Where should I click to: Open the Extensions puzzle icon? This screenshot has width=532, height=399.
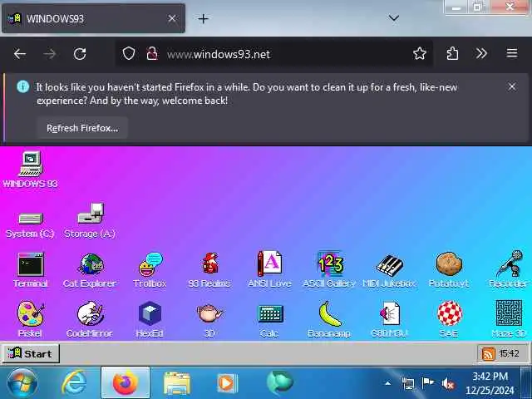452,53
